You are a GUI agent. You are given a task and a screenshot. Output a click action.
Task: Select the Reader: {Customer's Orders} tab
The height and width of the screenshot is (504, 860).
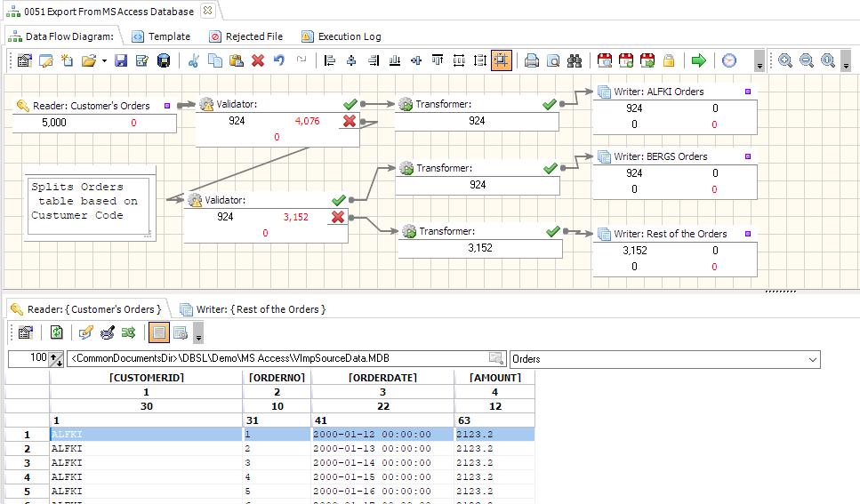(86, 309)
